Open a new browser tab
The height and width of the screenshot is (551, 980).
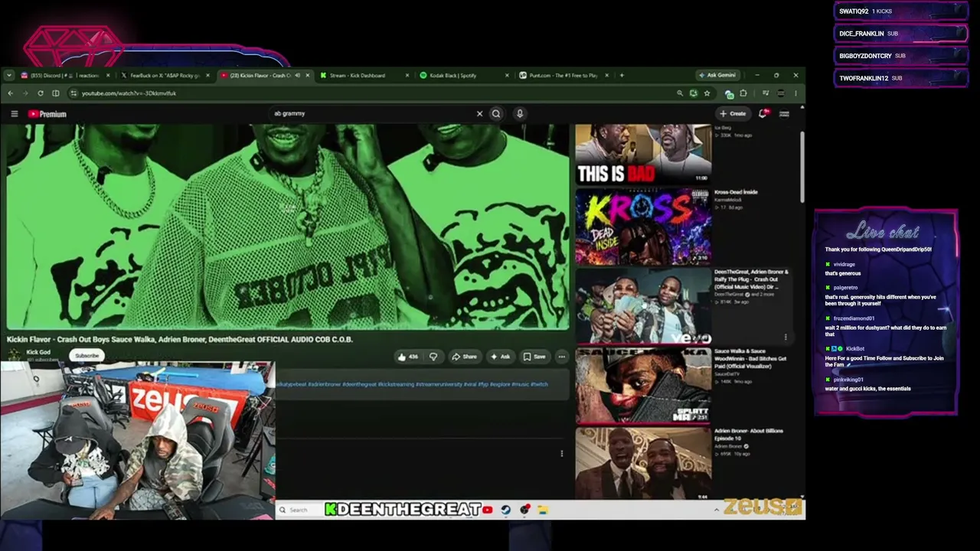622,75
